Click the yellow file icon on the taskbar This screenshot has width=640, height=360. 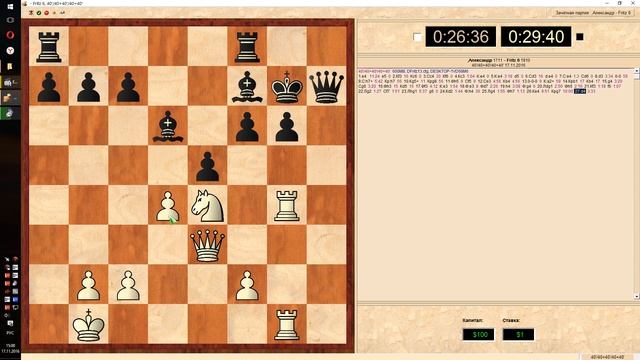10,66
